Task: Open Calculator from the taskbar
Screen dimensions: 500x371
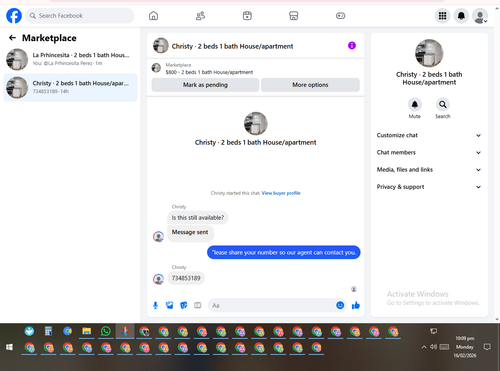Action: [x=49, y=331]
